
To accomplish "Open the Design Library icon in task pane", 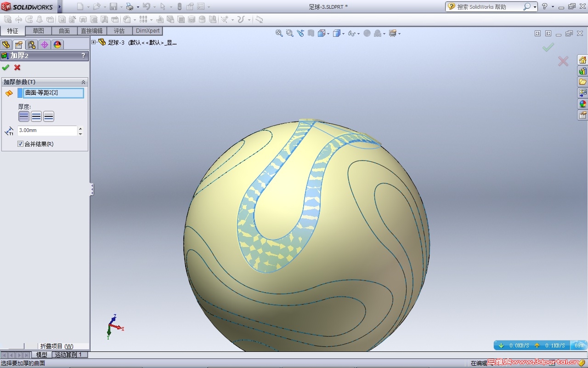I will (x=582, y=71).
